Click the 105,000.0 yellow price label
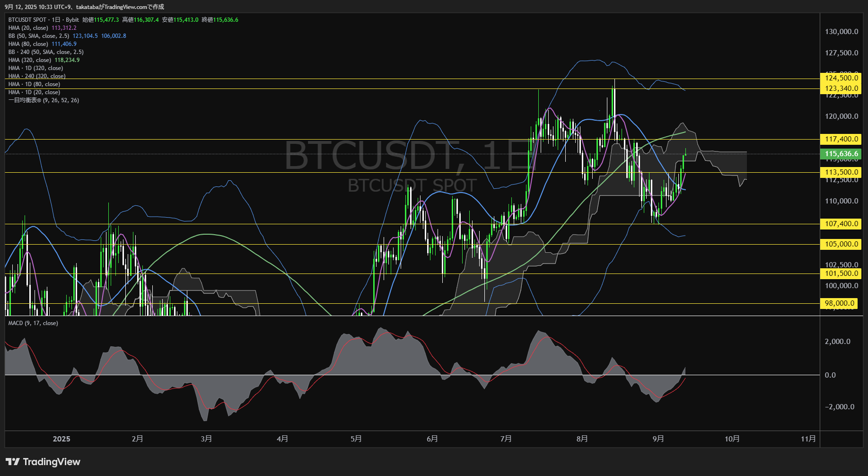The width and height of the screenshot is (868, 476). (842, 244)
